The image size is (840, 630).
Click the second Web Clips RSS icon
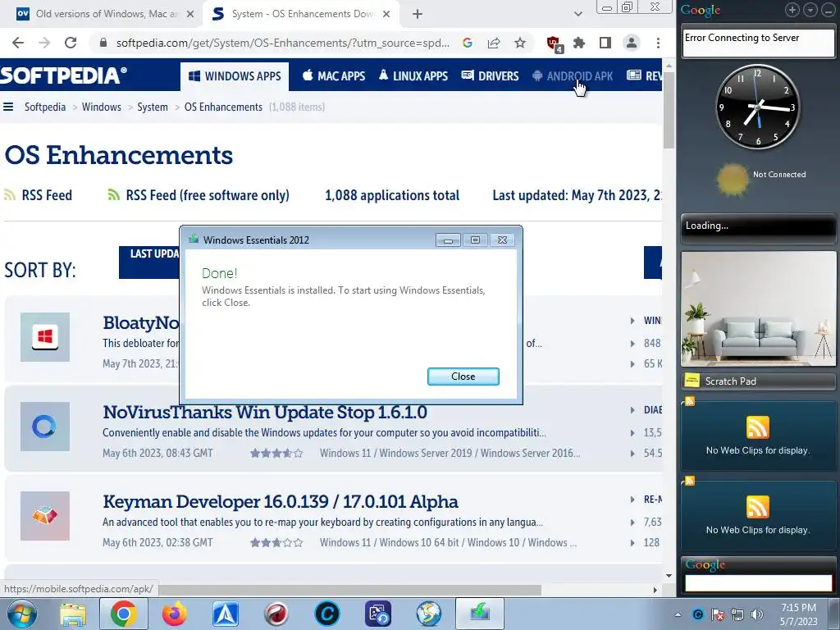coord(757,507)
